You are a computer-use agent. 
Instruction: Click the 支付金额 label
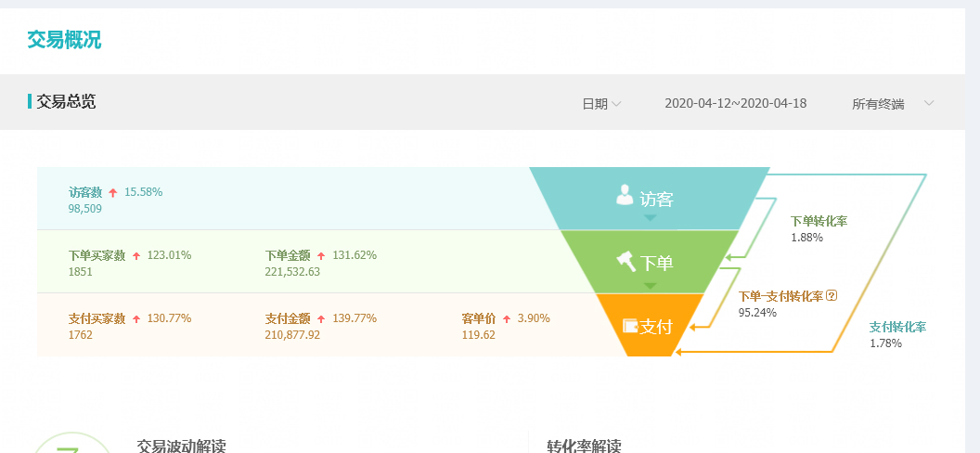tap(288, 318)
